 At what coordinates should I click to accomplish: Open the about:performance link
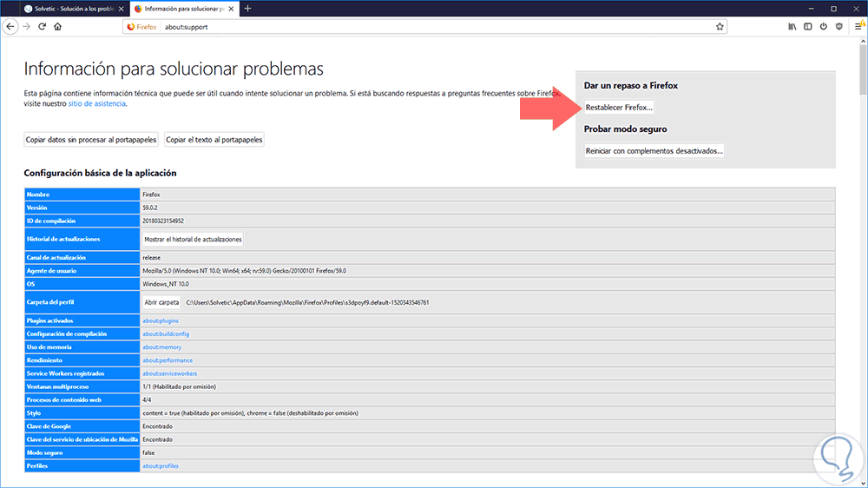(168, 360)
